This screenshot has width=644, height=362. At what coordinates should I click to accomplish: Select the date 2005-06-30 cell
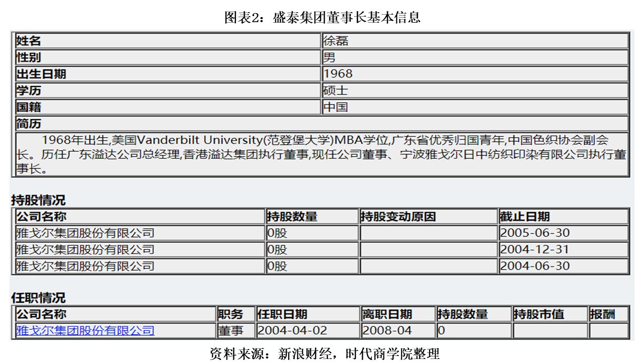[564, 233]
